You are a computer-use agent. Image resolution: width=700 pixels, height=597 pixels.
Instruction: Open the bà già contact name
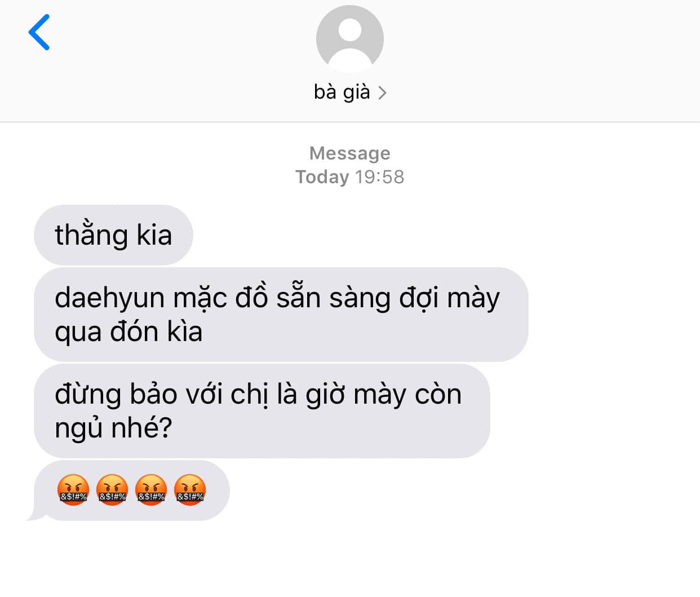342,91
